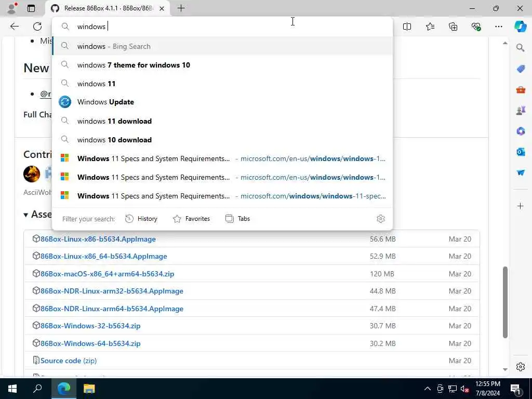Open the microsoft.com/windows/windows-11-spec suggestion

point(222,196)
